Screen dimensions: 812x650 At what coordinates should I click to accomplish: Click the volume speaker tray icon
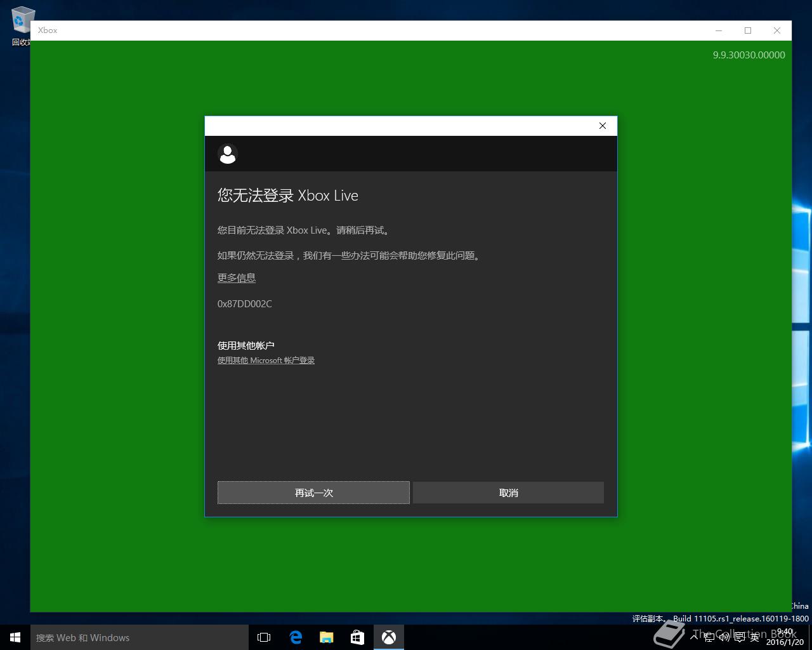tap(724, 637)
